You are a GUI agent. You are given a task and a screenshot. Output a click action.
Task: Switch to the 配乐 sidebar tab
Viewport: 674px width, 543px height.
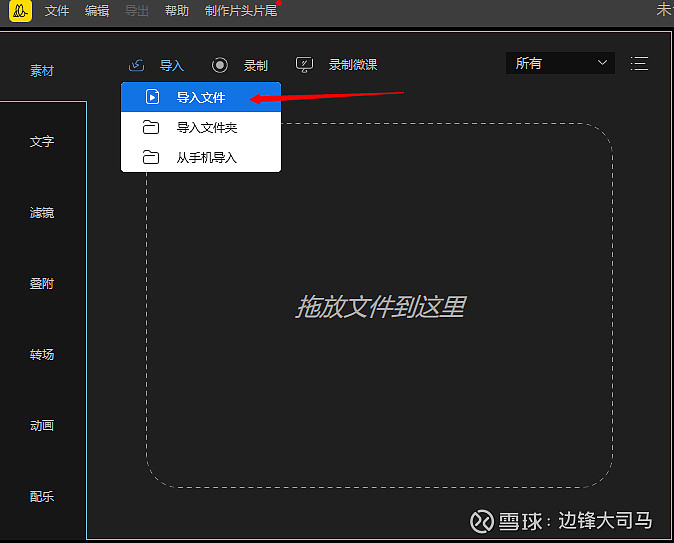tap(42, 496)
